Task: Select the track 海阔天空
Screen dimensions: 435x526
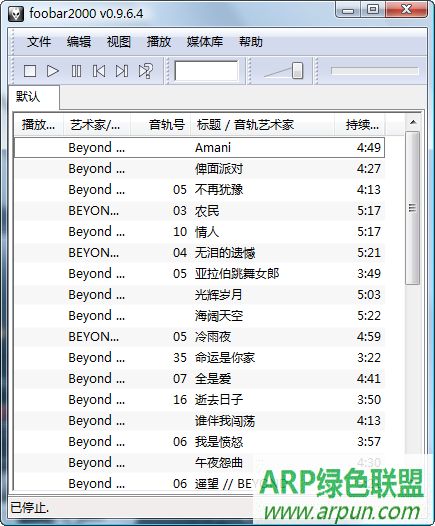Action: [199, 316]
